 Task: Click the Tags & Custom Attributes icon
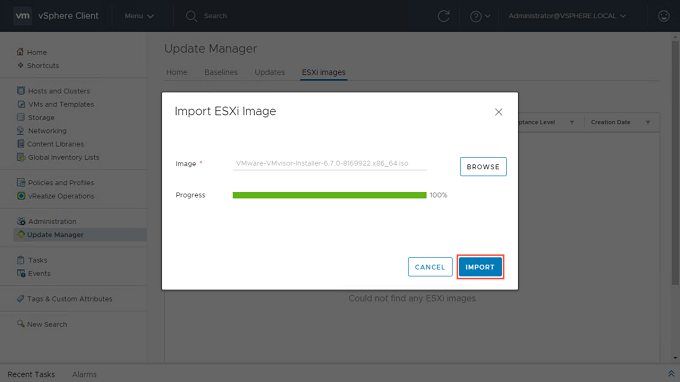20,298
